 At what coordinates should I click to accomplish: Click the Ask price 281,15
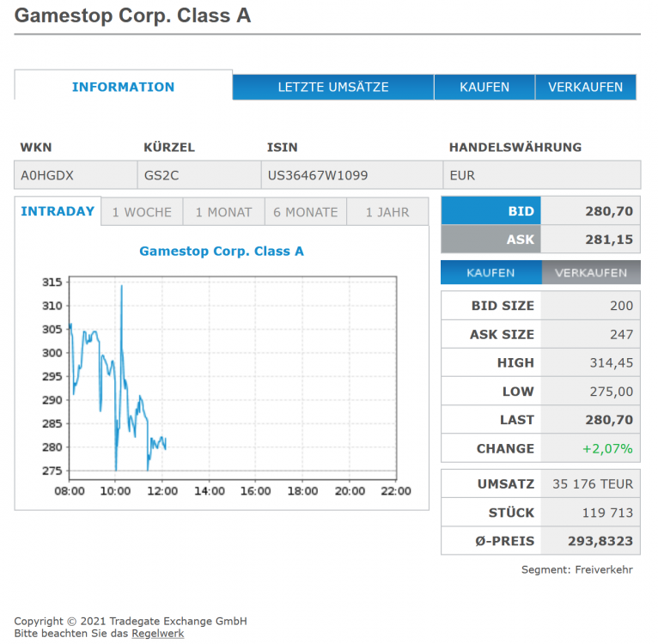[609, 240]
